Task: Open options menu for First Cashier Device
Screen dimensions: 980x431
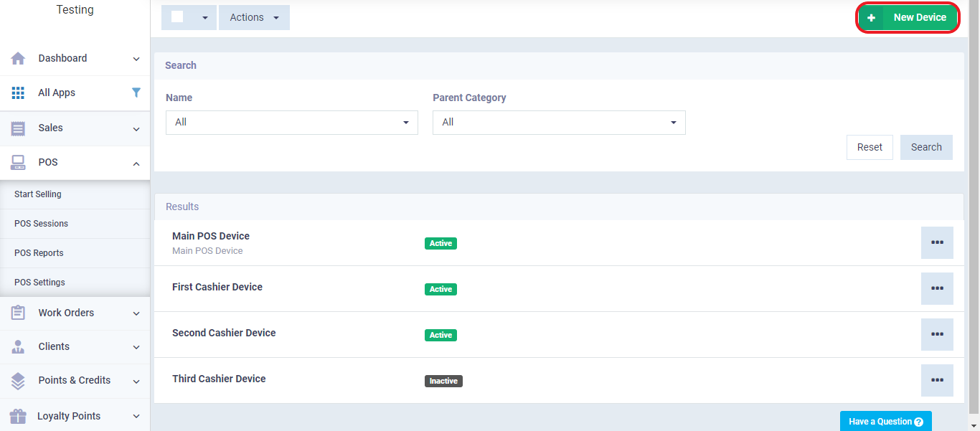Action: coord(937,288)
